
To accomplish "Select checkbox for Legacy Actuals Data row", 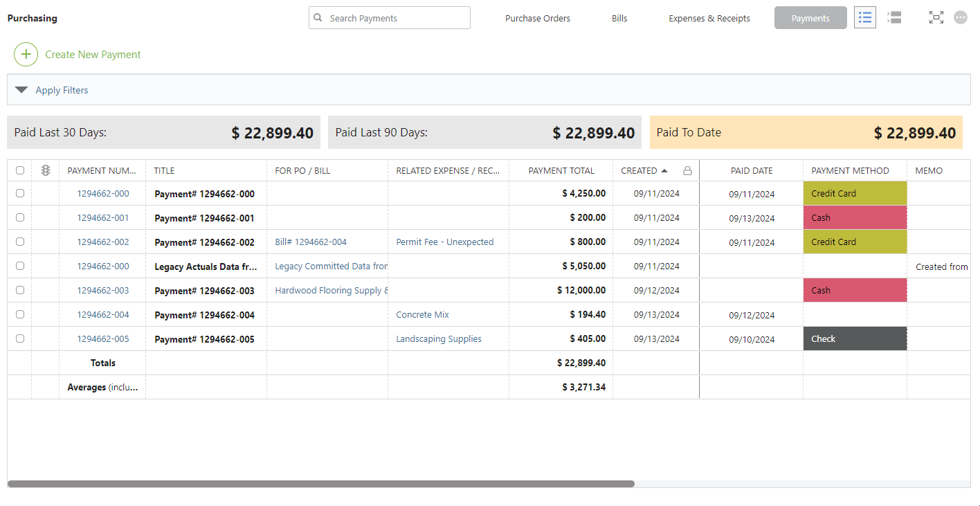I will [x=20, y=266].
